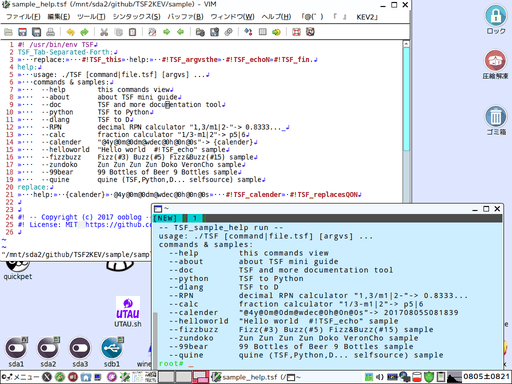512x384 pixels.
Task: Click the Find Previous green arrow icon
Action: (x=180, y=32)
